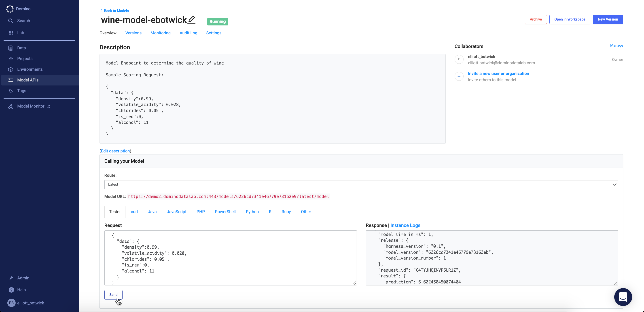Click inside the Request text area
The width and height of the screenshot is (644, 312).
[230, 258]
